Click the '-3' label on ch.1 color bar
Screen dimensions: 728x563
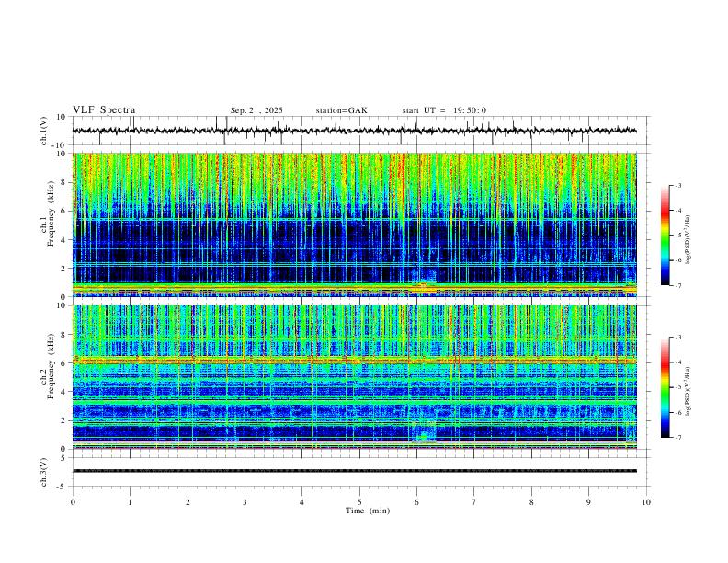pyautogui.click(x=677, y=185)
